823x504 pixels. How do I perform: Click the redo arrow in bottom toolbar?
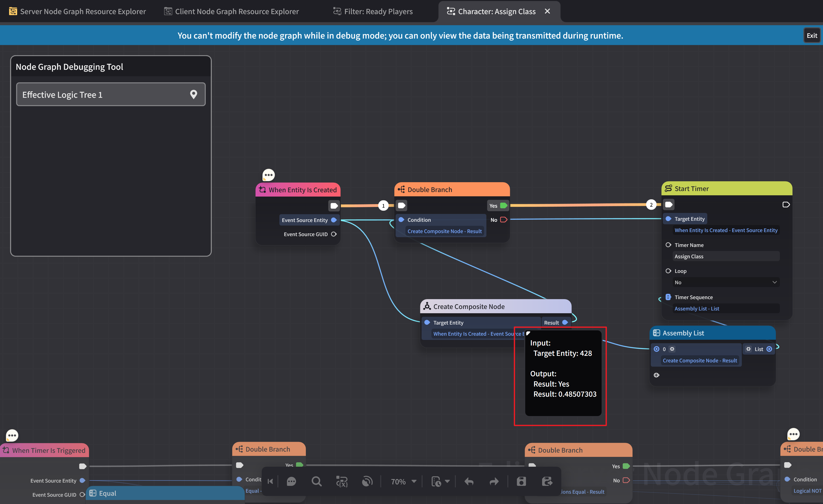494,481
